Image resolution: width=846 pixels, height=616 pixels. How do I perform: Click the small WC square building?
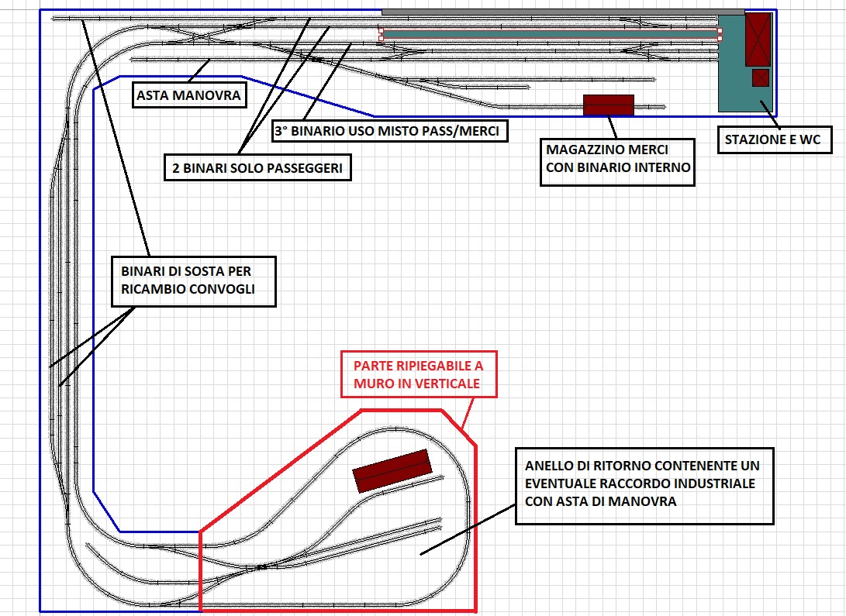coord(760,77)
